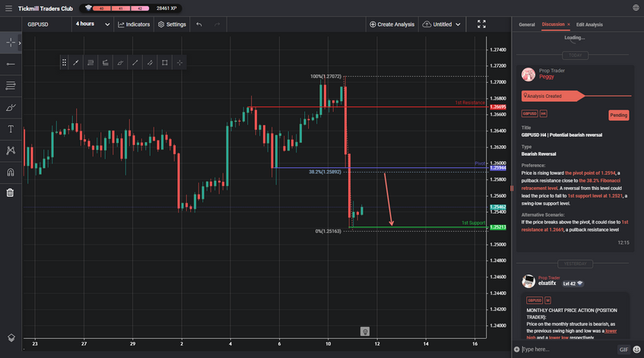Click the blue 1.25944 pivot price label

coord(498,168)
